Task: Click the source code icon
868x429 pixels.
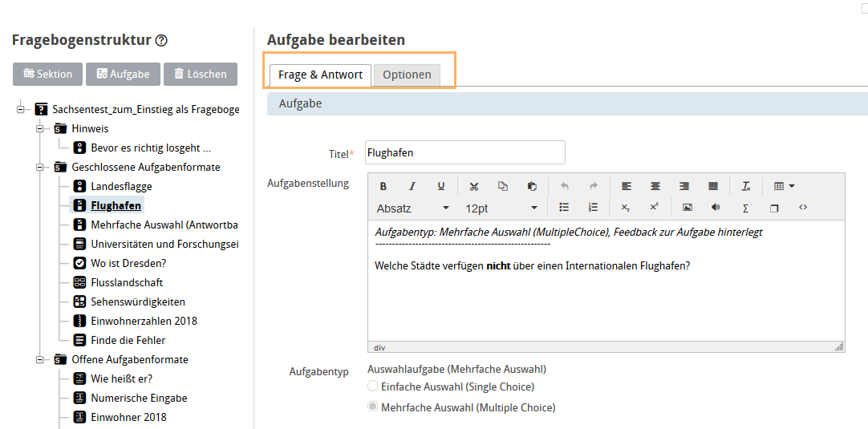Action: point(803,208)
